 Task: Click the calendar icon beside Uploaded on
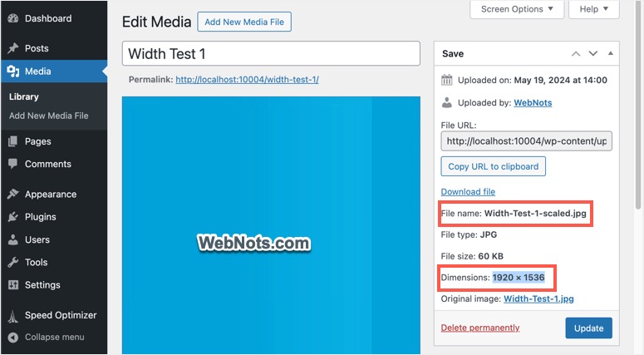(447, 80)
